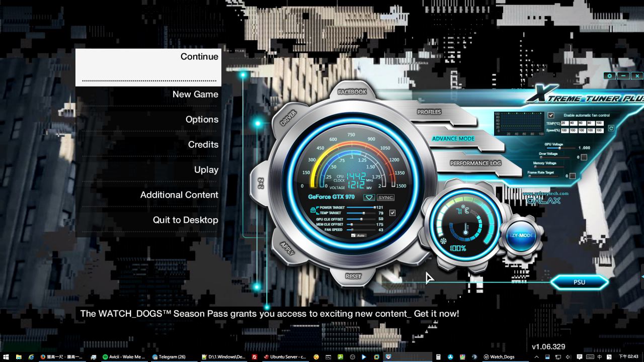
Task: Toggle the Auto fan speed checkbox
Action: [x=353, y=235]
